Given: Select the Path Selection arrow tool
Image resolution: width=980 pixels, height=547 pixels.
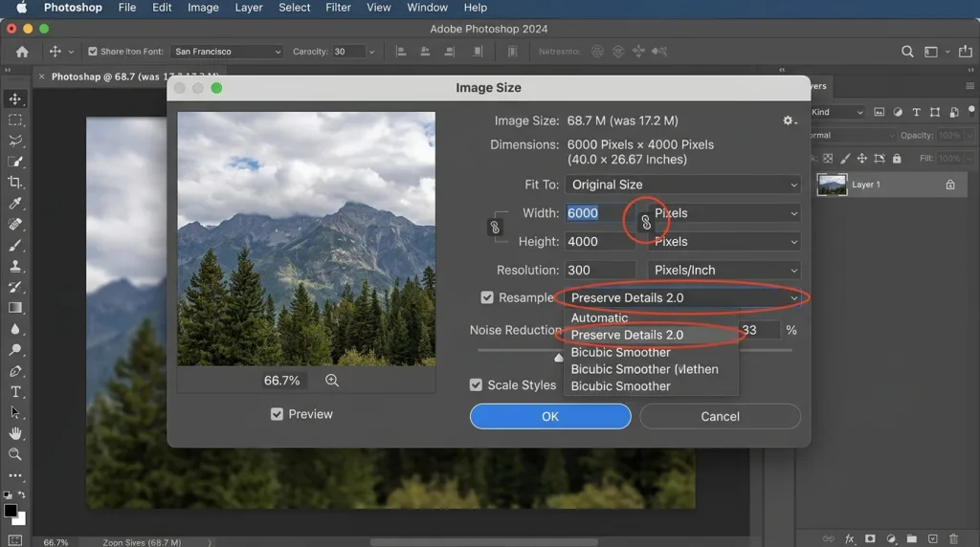Looking at the screenshot, I should click(15, 412).
